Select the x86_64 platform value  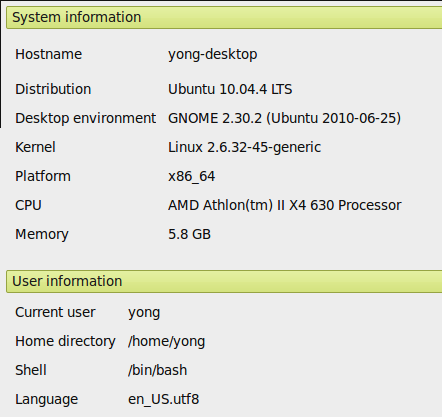192,177
